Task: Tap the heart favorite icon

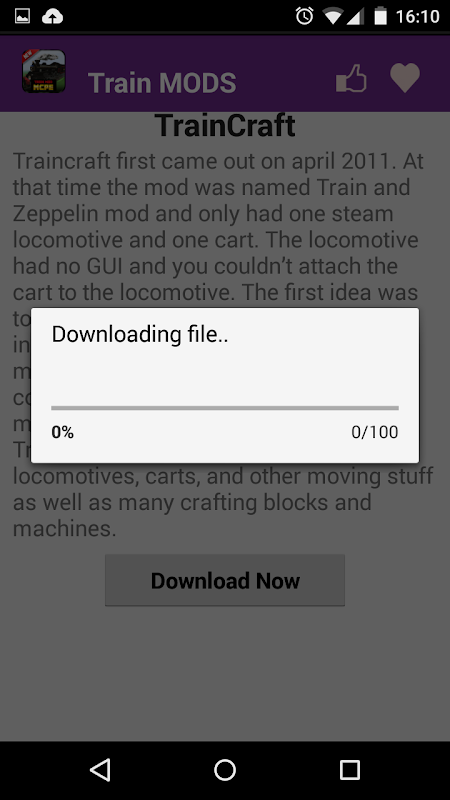Action: 405,79
